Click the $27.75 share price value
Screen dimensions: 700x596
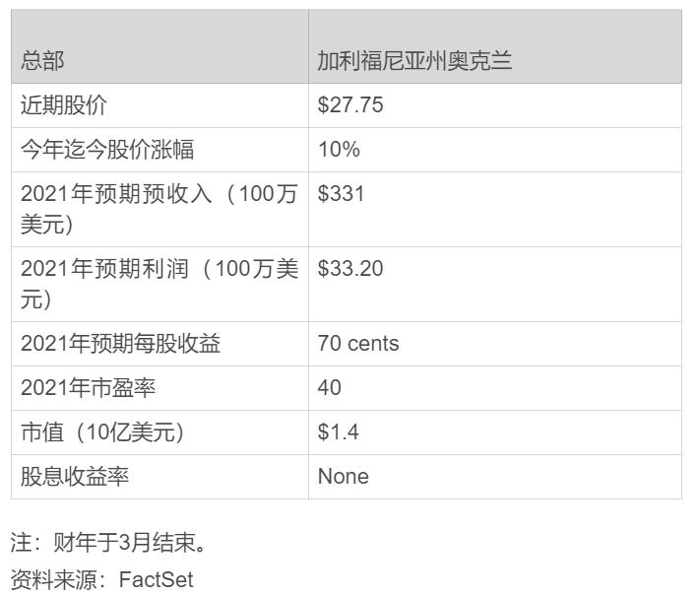[350, 105]
